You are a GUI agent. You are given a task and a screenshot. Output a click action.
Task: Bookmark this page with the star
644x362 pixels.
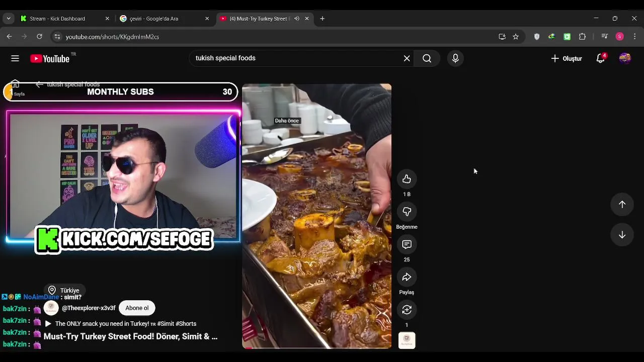[516, 37]
